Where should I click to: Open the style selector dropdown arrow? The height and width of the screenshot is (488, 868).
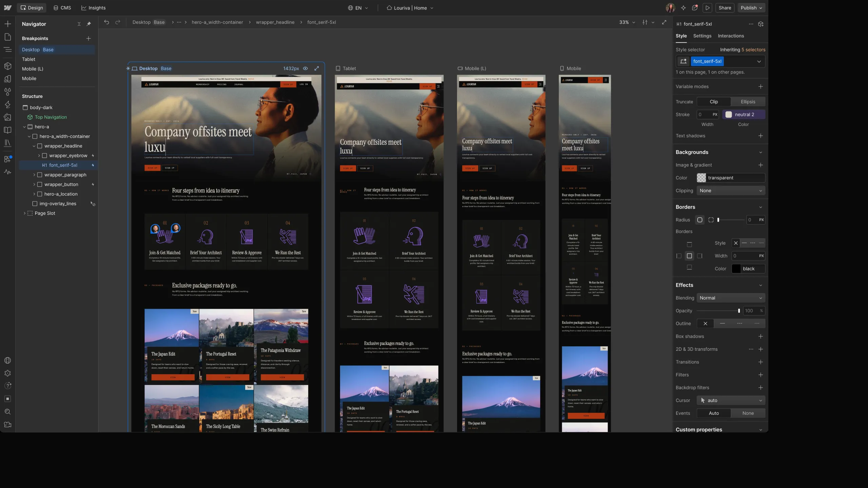pos(759,61)
